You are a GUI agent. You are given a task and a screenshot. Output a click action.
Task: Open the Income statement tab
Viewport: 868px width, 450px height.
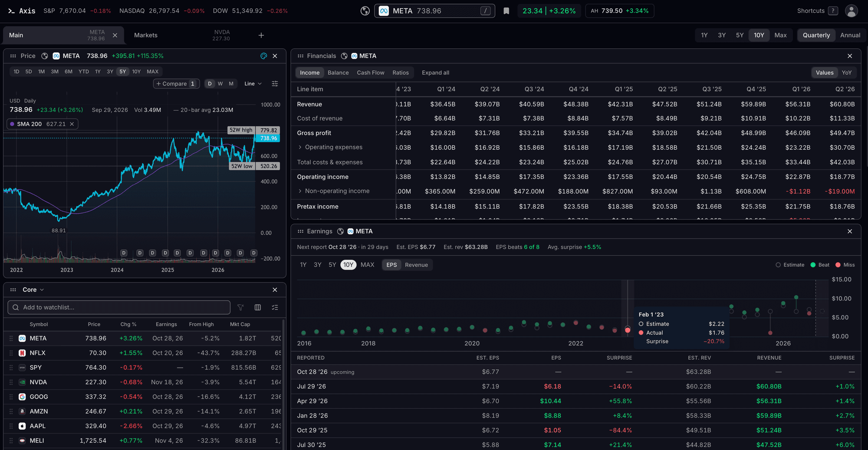309,73
